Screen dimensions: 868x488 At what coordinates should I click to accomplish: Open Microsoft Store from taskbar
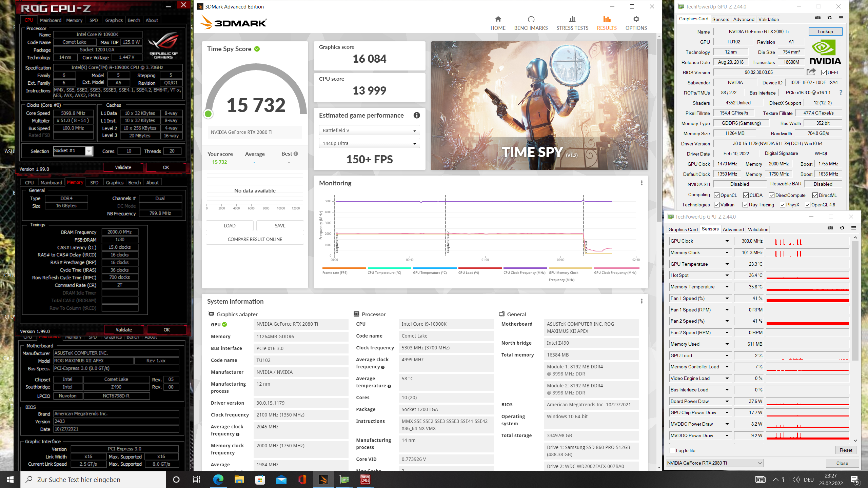260,480
